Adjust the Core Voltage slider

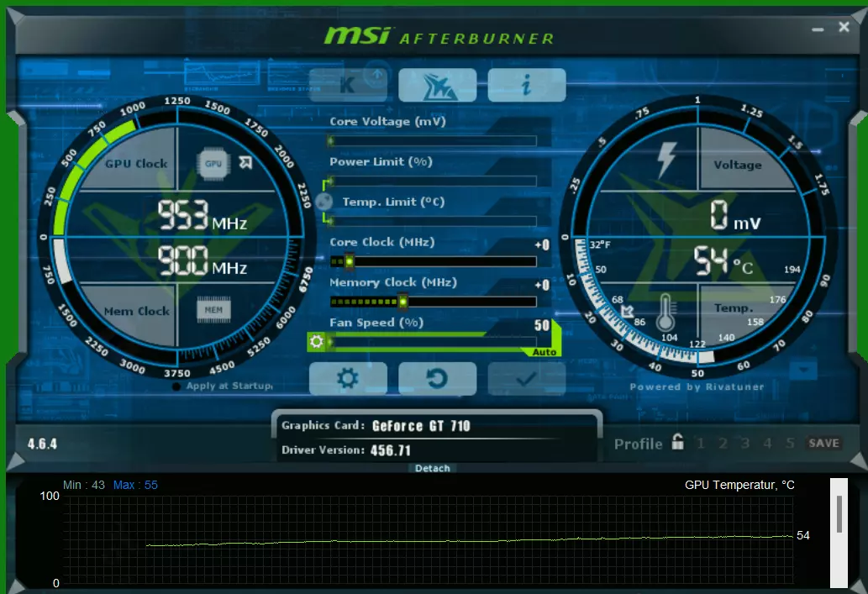click(x=433, y=140)
